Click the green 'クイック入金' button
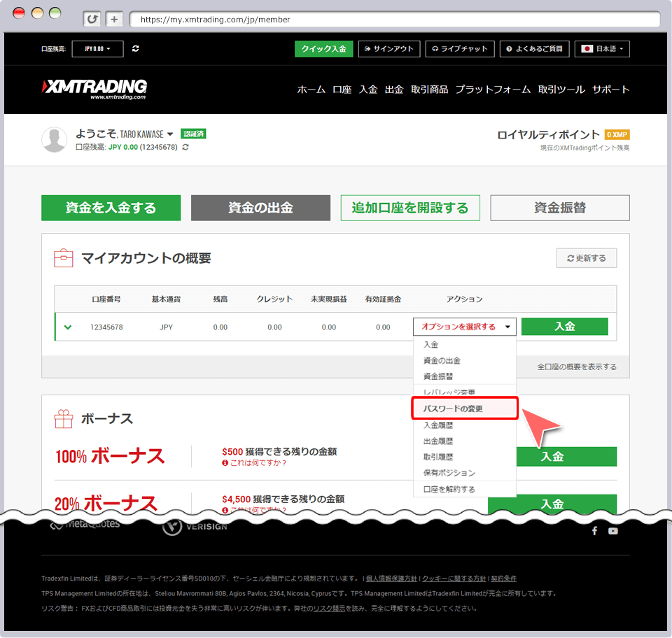The height and width of the screenshot is (638, 672). click(323, 49)
